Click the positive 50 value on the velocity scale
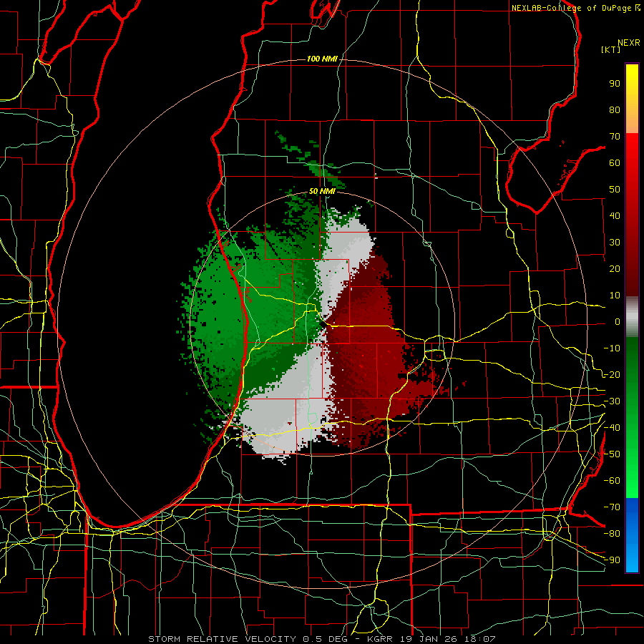The width and height of the screenshot is (644, 644). (x=615, y=190)
